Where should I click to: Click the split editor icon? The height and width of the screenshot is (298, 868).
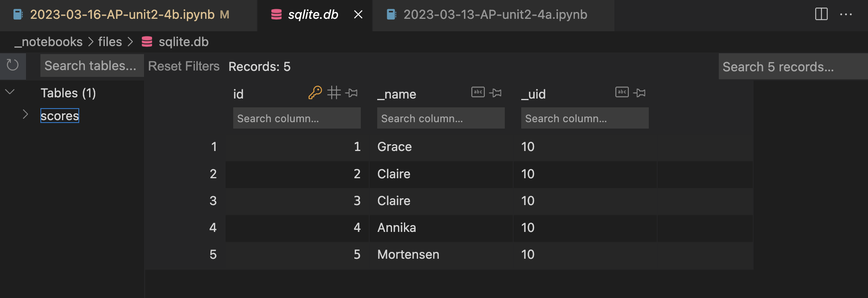821,14
